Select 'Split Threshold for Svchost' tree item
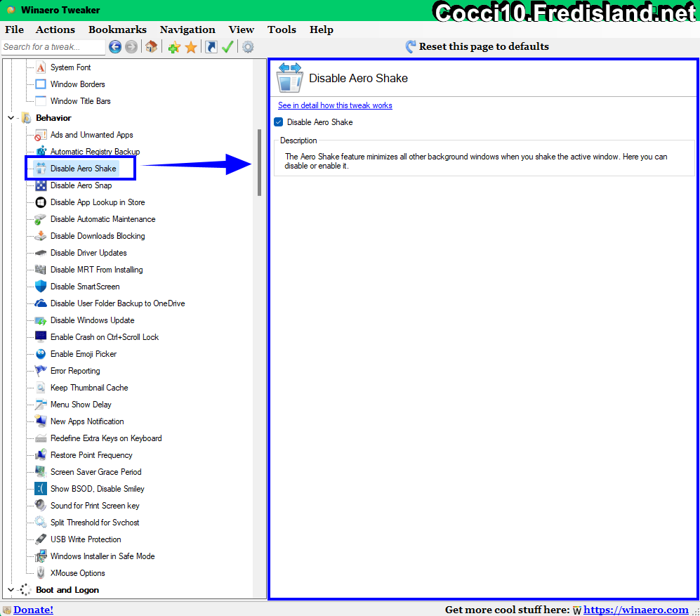The width and height of the screenshot is (700, 616). point(95,523)
